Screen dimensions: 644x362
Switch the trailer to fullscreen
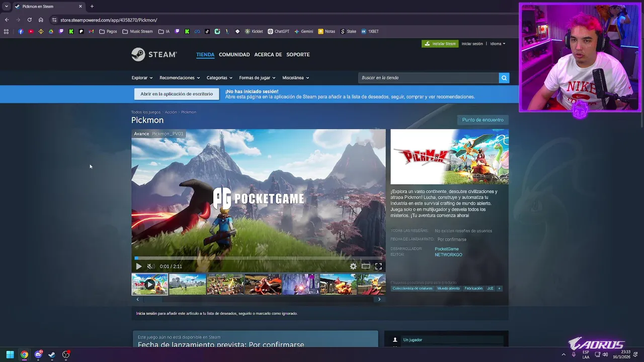(378, 266)
